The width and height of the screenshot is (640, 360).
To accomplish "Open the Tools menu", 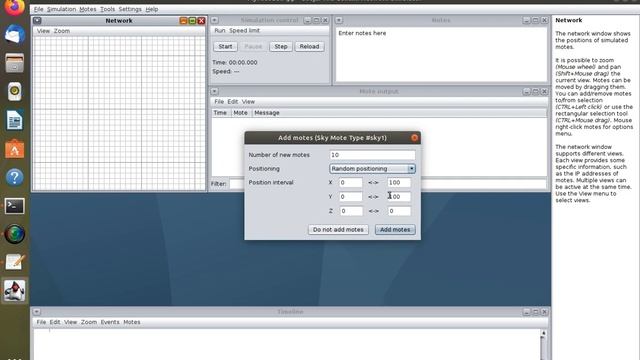I will [107, 9].
